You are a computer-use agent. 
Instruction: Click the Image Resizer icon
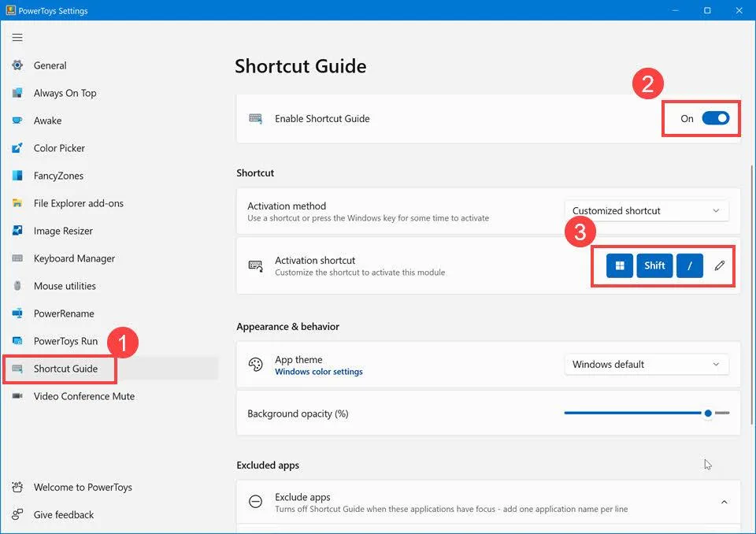pyautogui.click(x=17, y=231)
